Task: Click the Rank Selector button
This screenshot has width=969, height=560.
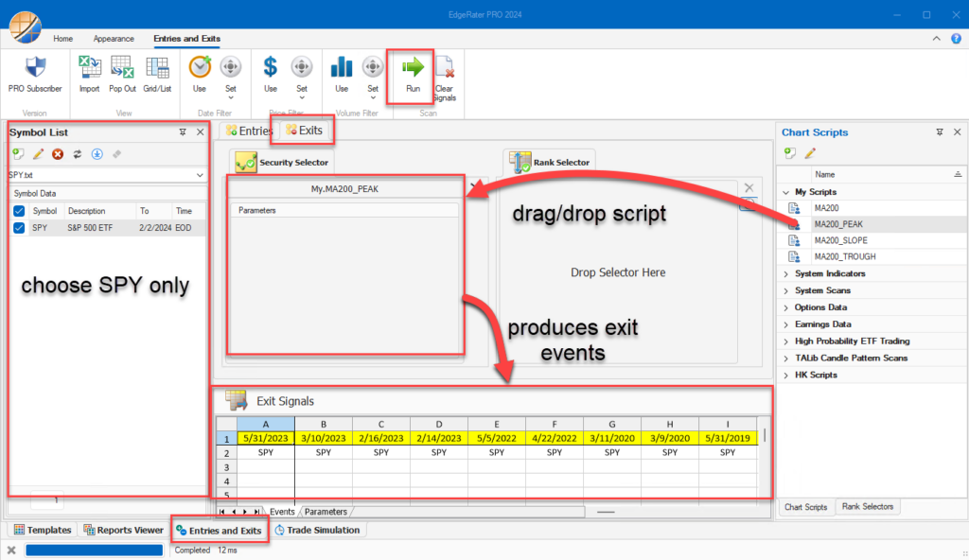Action: point(550,162)
